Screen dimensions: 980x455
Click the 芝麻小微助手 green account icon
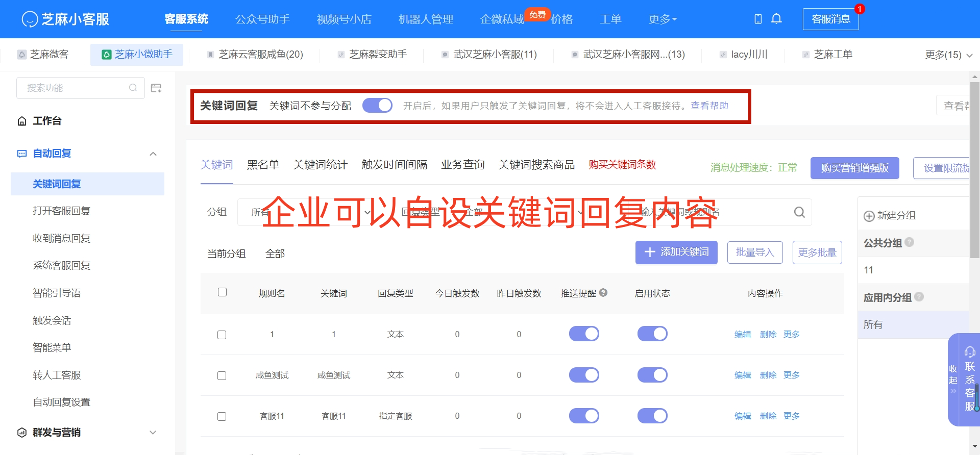[x=107, y=55]
